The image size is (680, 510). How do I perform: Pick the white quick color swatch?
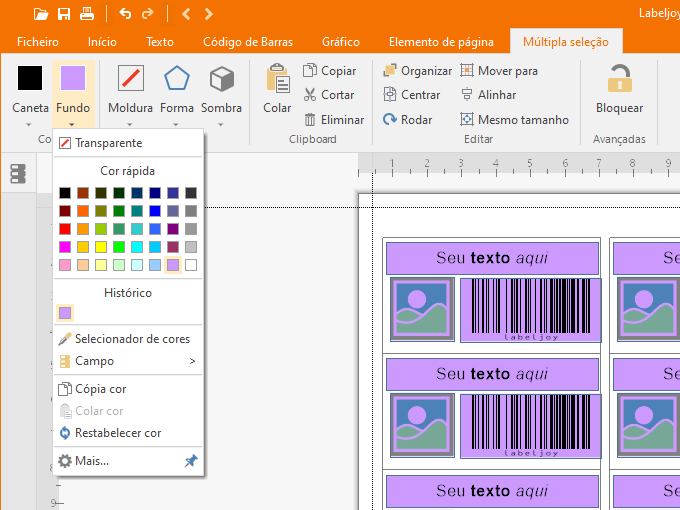click(x=191, y=265)
